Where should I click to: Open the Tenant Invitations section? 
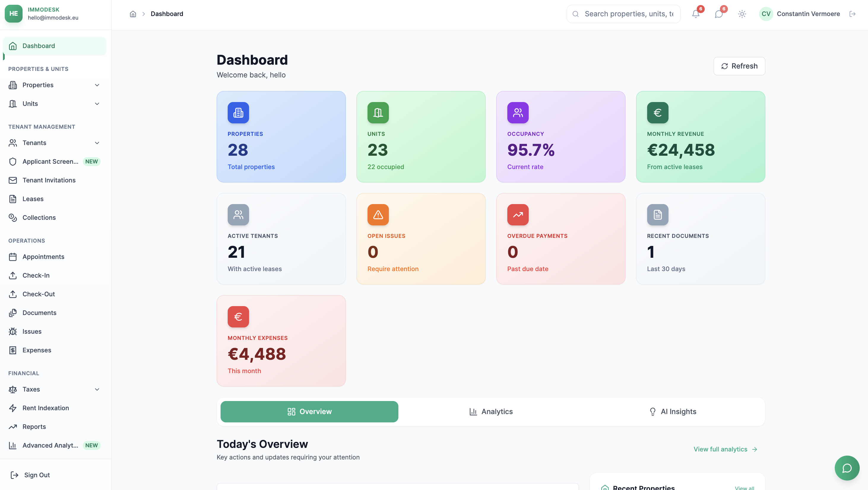49,180
